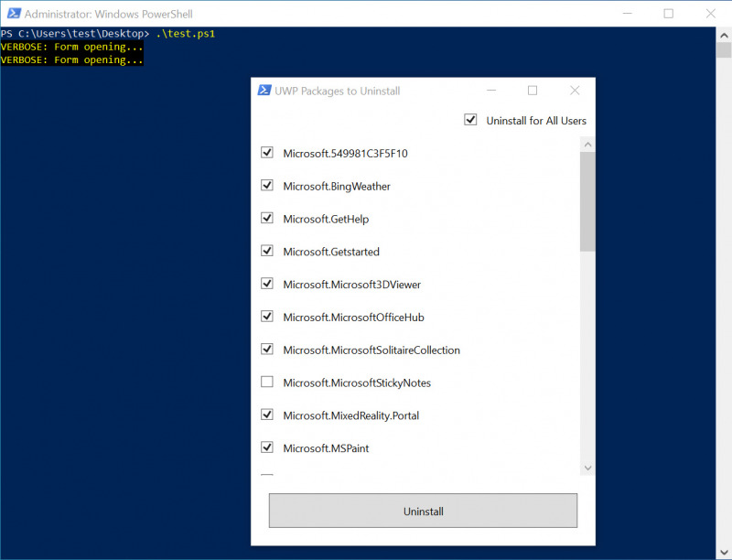The image size is (732, 560).
Task: Click the Microsoft.MicrosoftOfficeHub label text
Action: tap(353, 318)
